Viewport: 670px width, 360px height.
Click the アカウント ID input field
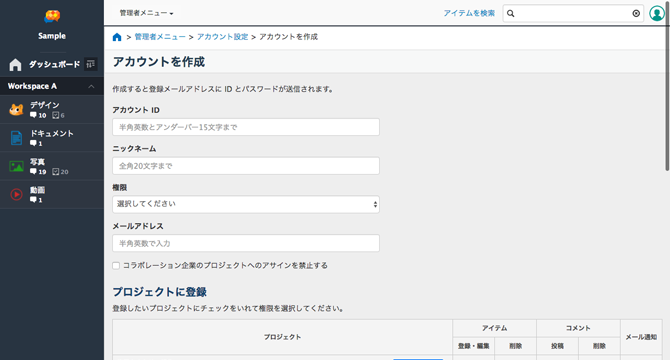pyautogui.click(x=246, y=127)
